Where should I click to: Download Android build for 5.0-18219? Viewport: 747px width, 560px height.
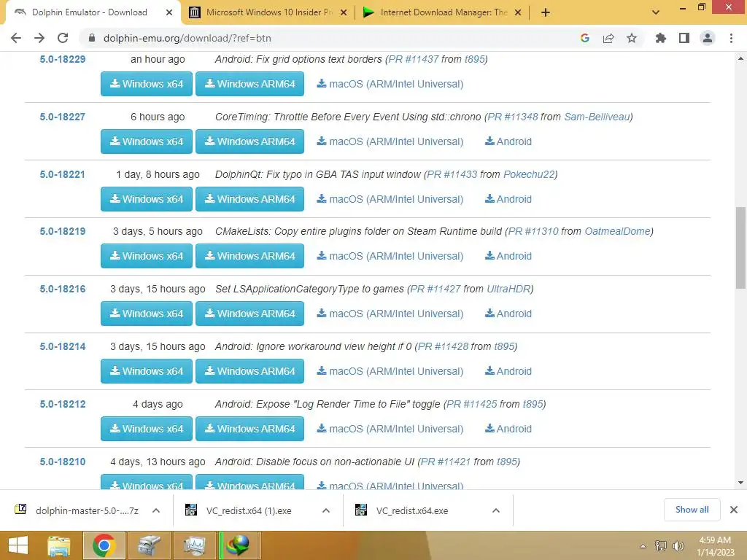pos(508,256)
